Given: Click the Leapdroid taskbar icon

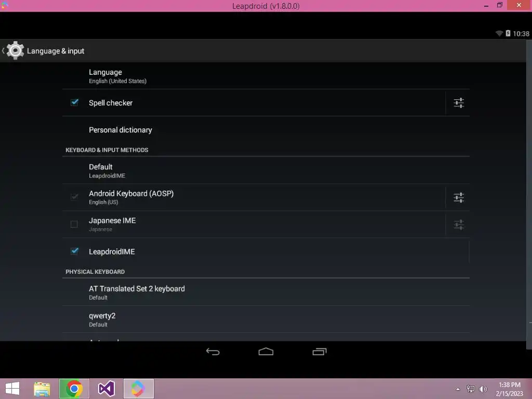Looking at the screenshot, I should point(138,389).
